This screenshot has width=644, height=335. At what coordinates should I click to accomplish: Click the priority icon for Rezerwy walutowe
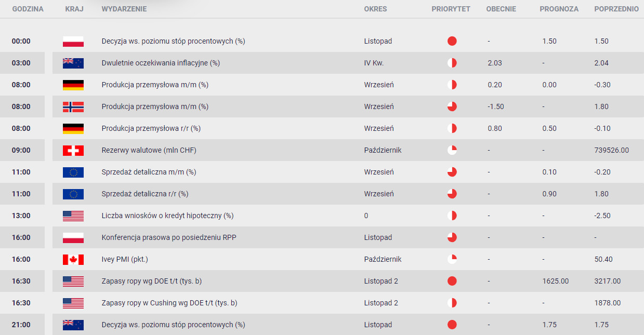pyautogui.click(x=452, y=150)
